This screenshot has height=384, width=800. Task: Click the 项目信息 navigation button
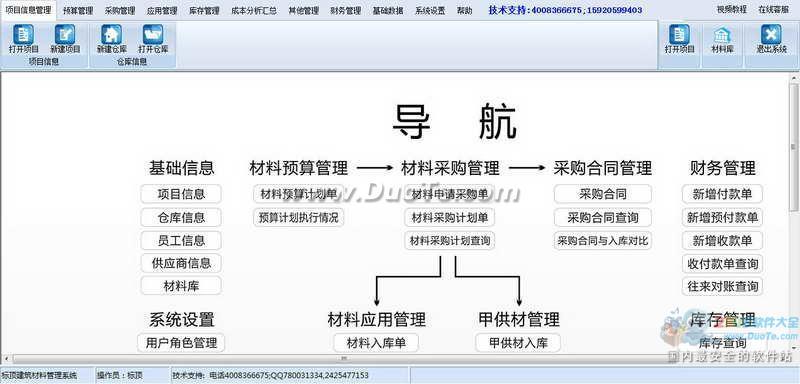click(x=181, y=194)
